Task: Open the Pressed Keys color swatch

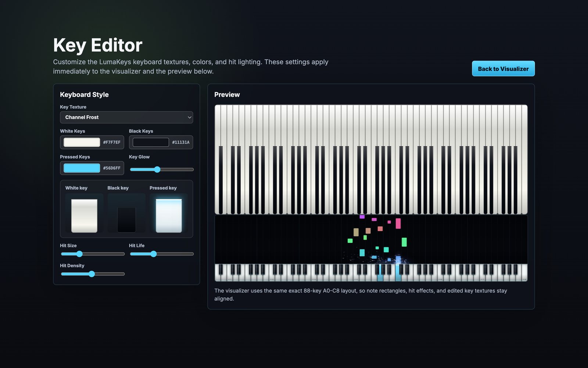Action: tap(82, 168)
